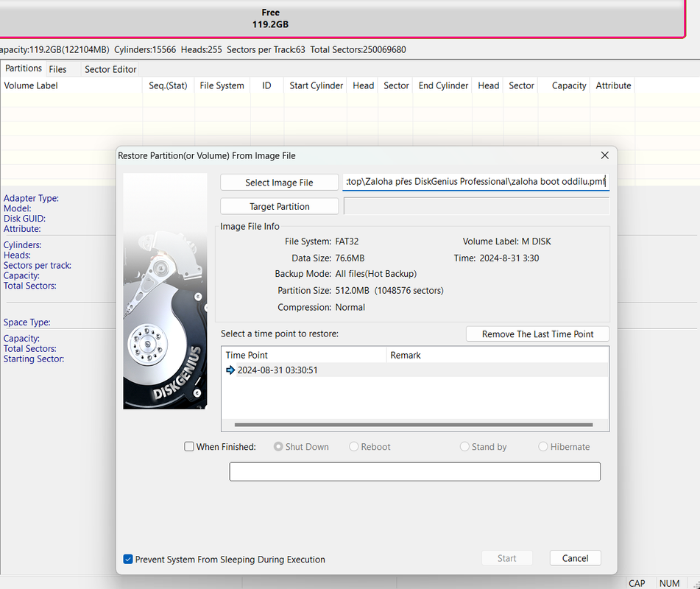Click the Volume Label: M DISK text
The width and height of the screenshot is (700, 589).
tap(506, 241)
